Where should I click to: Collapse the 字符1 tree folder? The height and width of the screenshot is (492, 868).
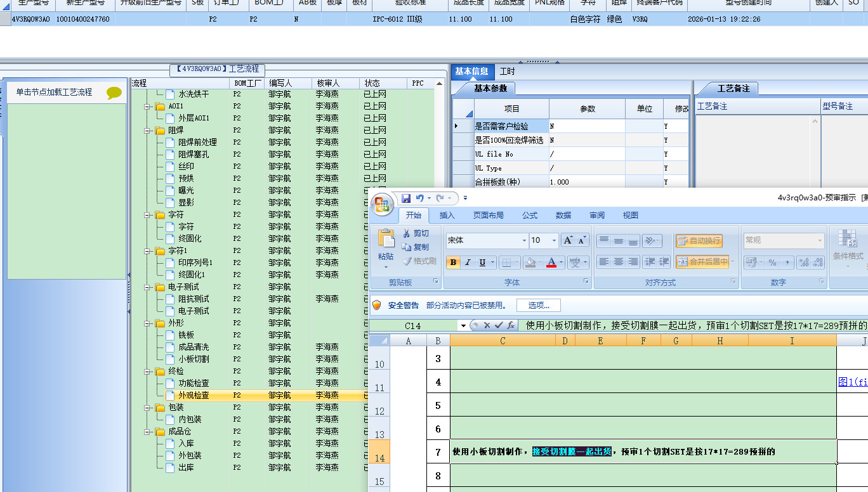[x=148, y=251]
